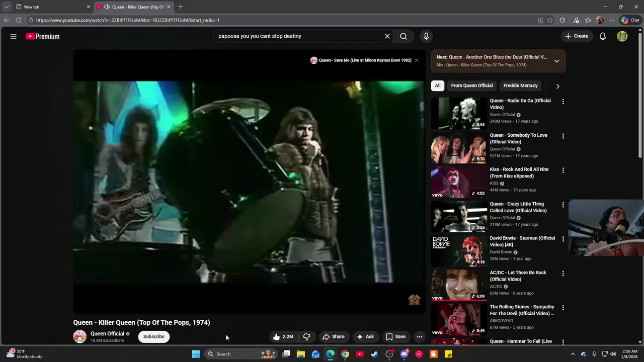Open the tab search dropdown

(x=6, y=7)
